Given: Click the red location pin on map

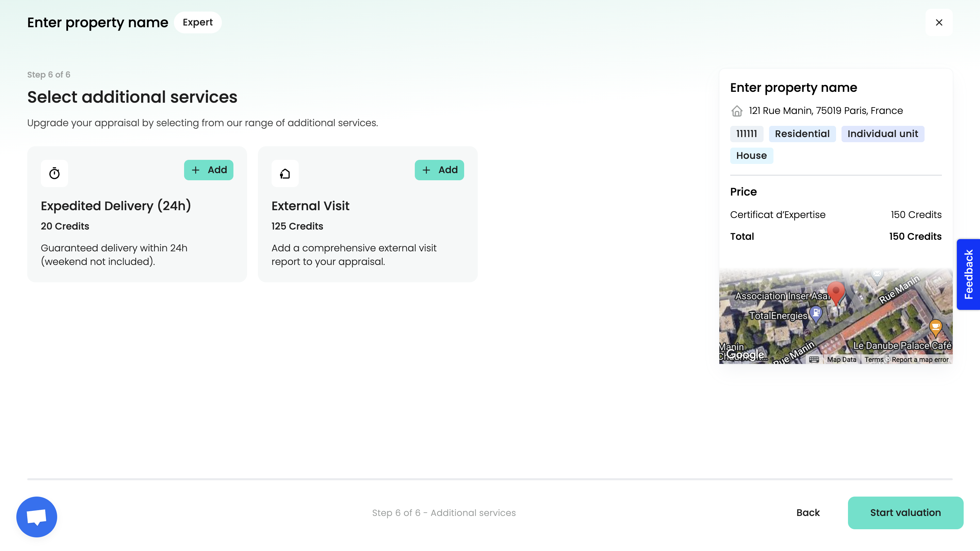Looking at the screenshot, I should (836, 292).
